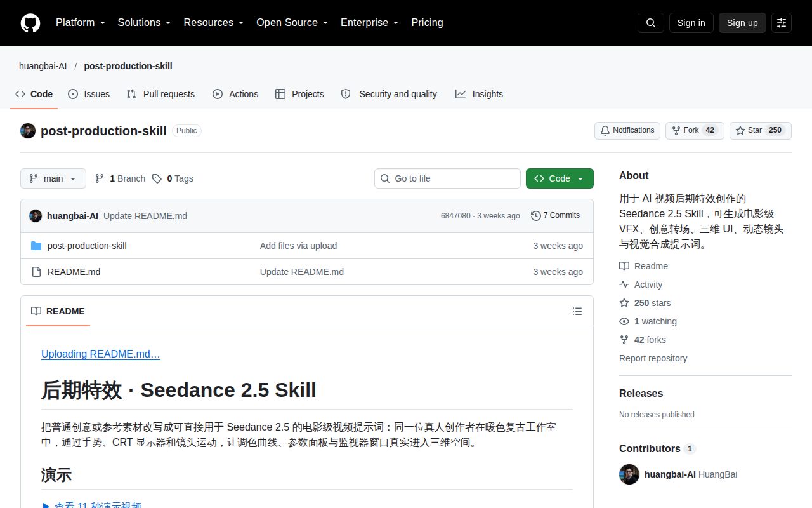
Task: Switch to the Issues tab
Action: [x=89, y=94]
